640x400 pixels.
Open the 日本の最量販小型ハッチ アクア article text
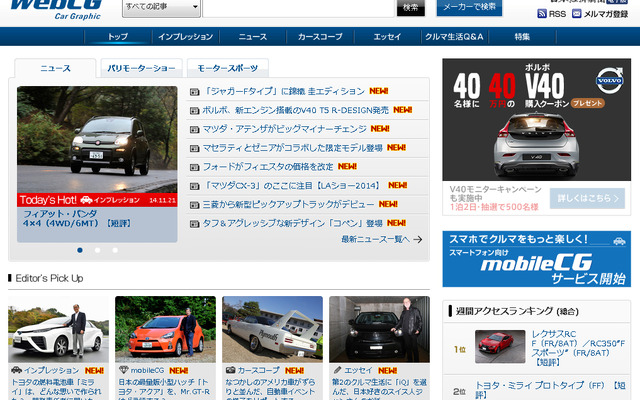click(164, 389)
